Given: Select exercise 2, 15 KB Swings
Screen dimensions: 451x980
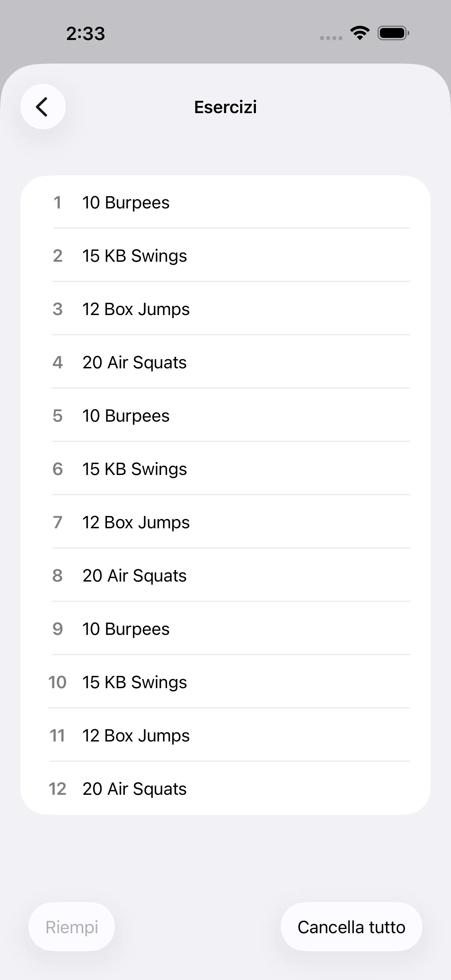Looking at the screenshot, I should [225, 256].
